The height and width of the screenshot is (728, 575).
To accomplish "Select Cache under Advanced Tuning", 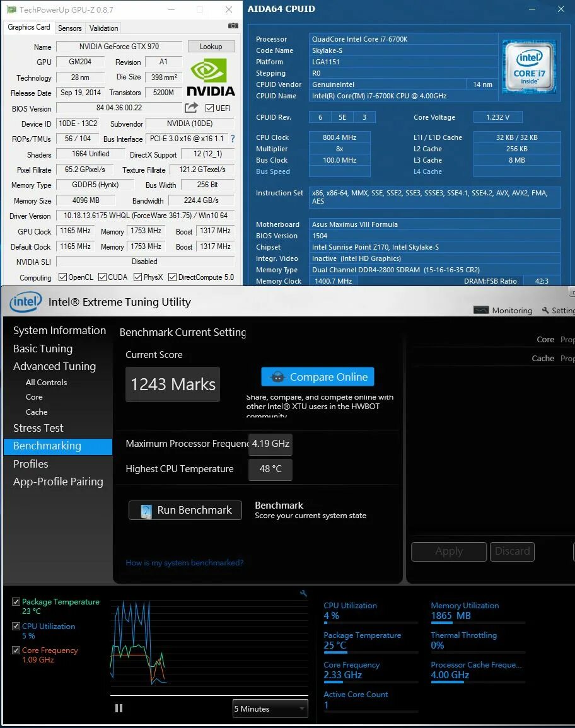I will pos(36,412).
